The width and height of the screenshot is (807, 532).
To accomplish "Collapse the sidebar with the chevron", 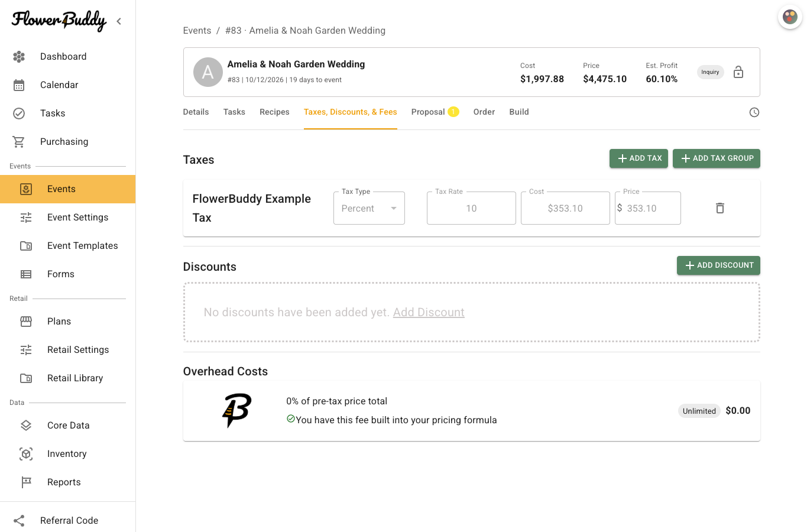I will 119,21.
